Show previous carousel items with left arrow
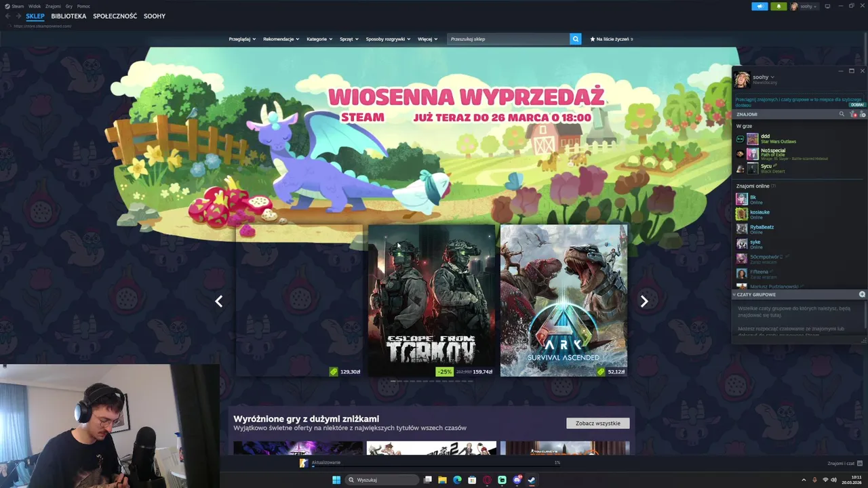Screen dimensions: 868x488 click(x=218, y=301)
